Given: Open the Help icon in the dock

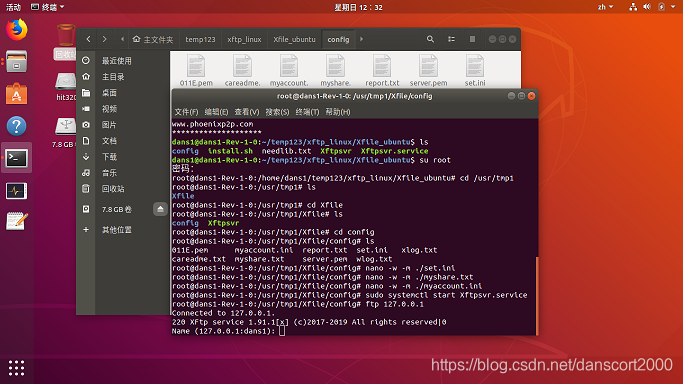Looking at the screenshot, I should point(17,126).
